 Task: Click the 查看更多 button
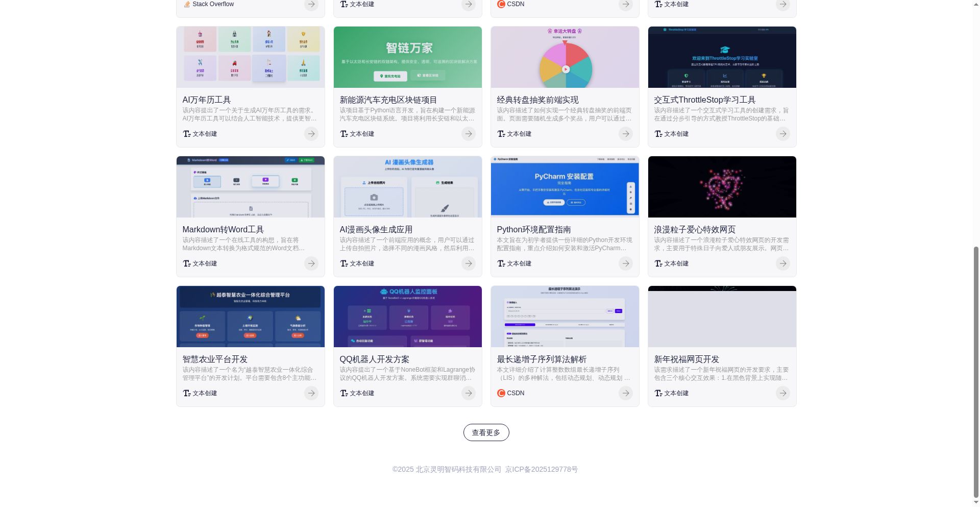tap(485, 432)
